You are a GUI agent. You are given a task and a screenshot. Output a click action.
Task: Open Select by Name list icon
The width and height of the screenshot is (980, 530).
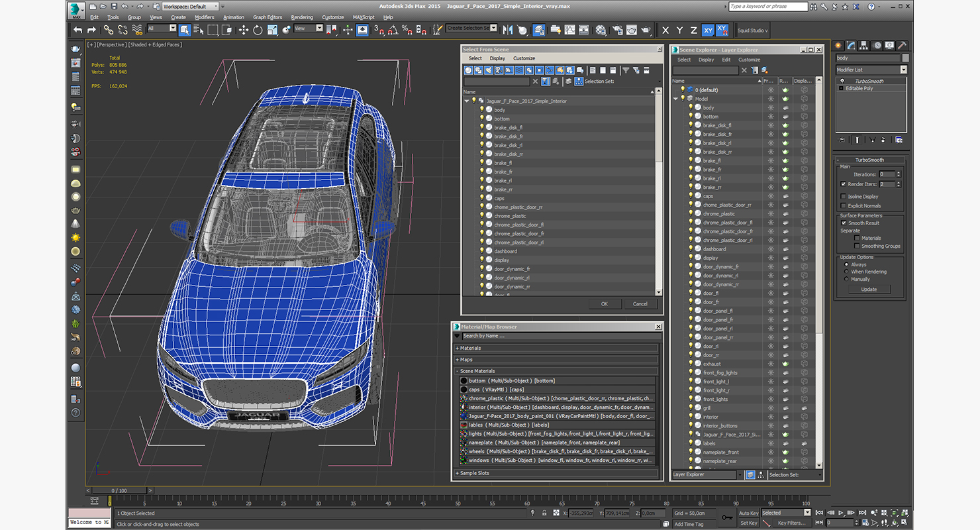(x=199, y=30)
